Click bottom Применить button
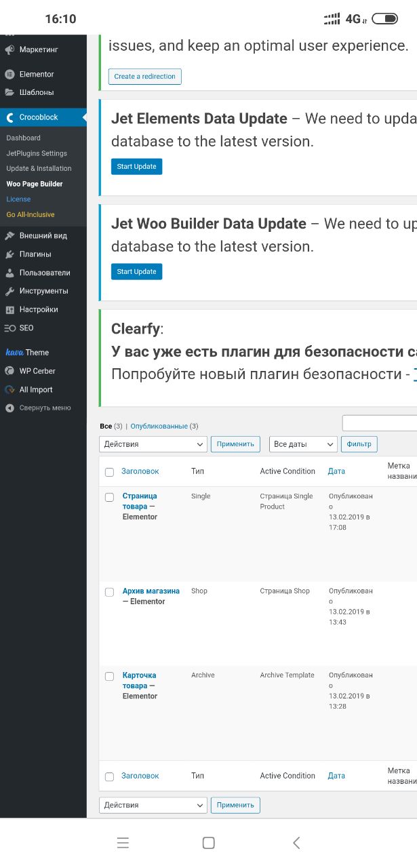The width and height of the screenshot is (417, 868). pyautogui.click(x=235, y=805)
